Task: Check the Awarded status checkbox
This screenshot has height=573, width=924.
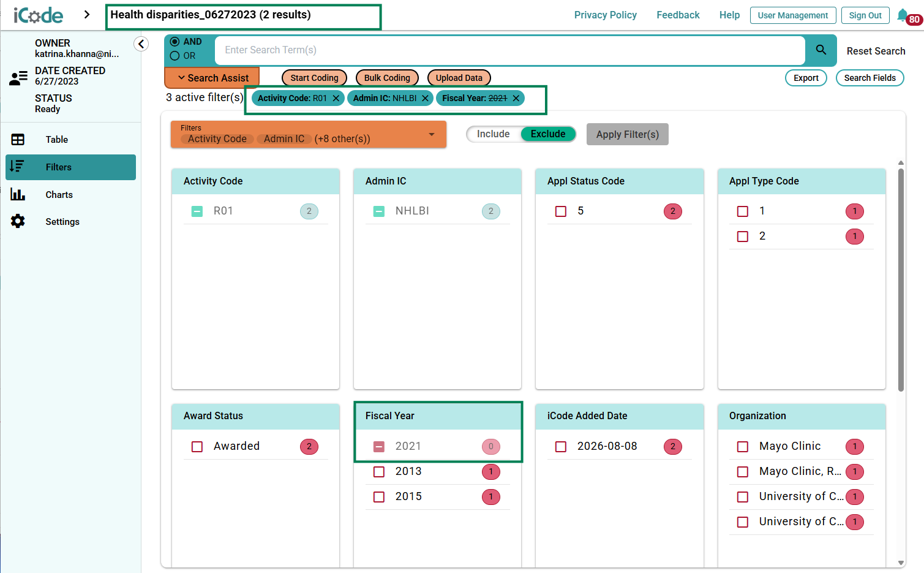Action: pyautogui.click(x=197, y=447)
